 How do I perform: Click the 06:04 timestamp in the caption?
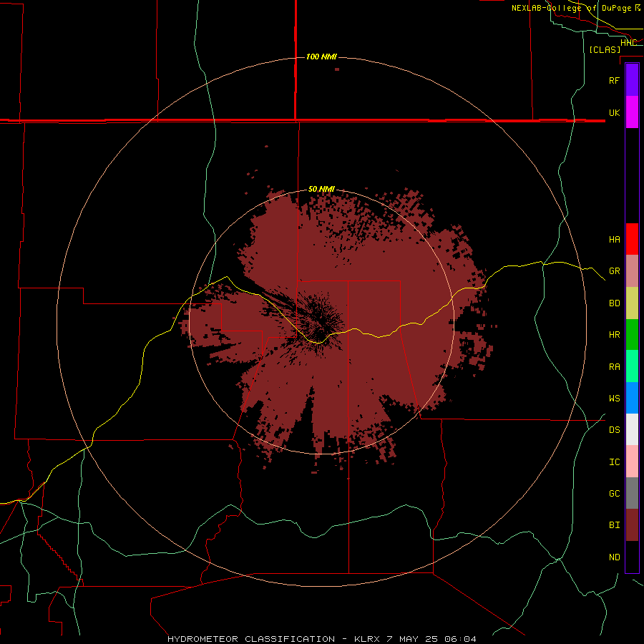[460, 639]
